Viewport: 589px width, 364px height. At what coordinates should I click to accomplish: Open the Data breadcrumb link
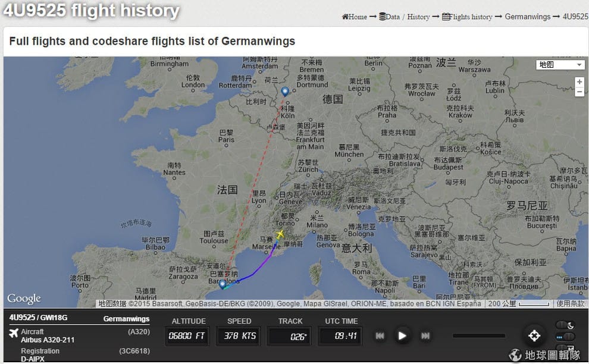389,17
